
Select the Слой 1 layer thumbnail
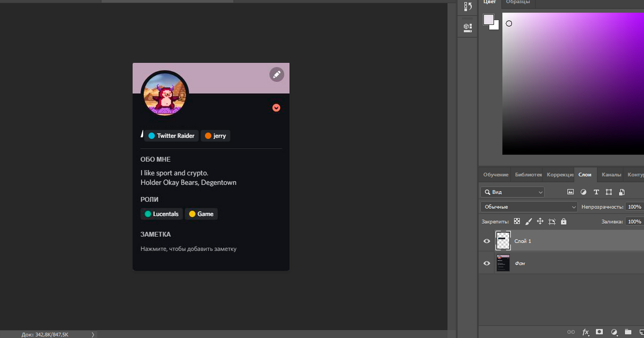point(503,241)
